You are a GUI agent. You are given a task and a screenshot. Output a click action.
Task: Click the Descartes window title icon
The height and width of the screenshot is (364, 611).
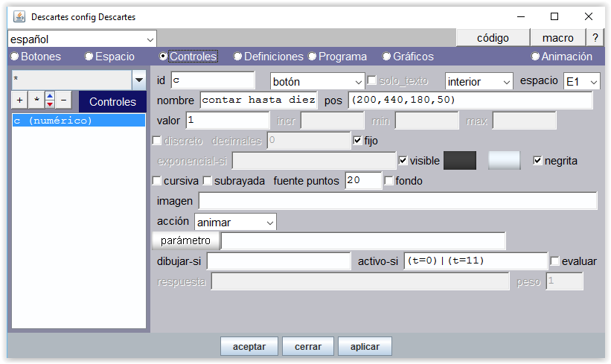pos(19,16)
